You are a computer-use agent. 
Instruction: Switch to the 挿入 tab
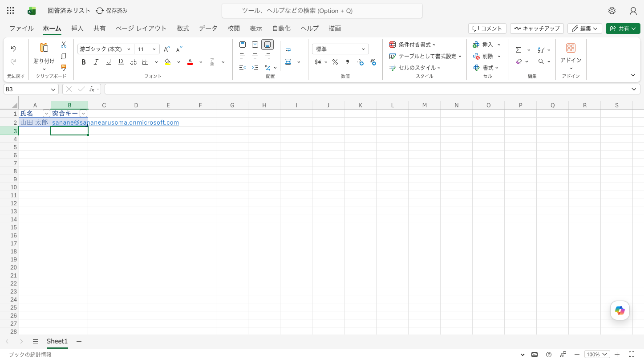coord(77,28)
